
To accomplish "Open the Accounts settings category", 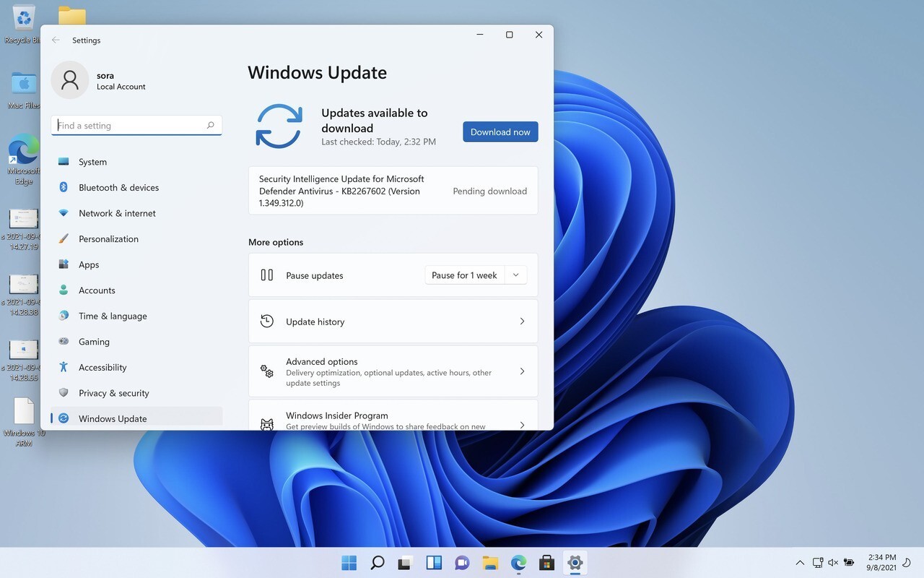I will click(x=136, y=290).
